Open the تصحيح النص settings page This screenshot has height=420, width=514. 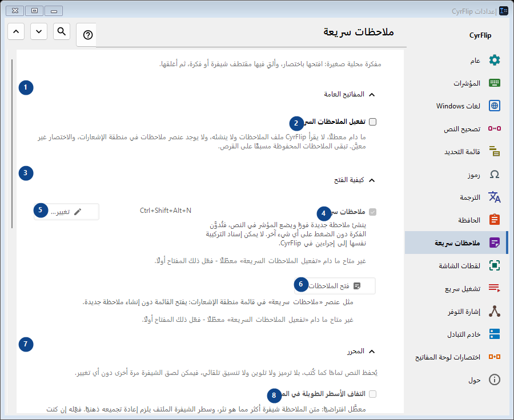(456, 128)
